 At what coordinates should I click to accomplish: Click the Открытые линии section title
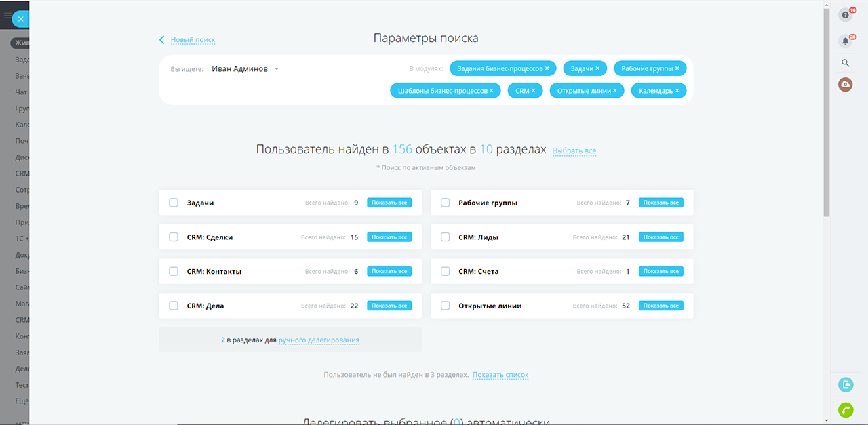(490, 306)
